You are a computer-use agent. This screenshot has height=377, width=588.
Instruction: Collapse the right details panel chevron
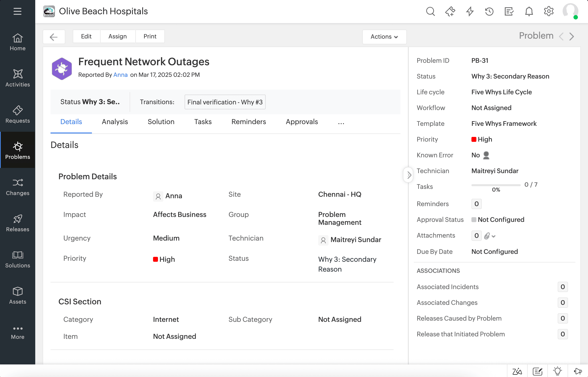[408, 175]
